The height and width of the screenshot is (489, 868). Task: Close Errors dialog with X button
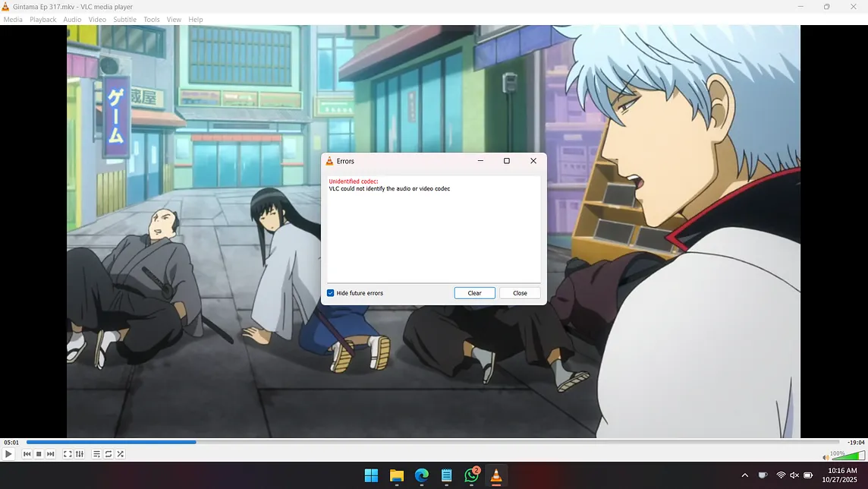tap(533, 161)
